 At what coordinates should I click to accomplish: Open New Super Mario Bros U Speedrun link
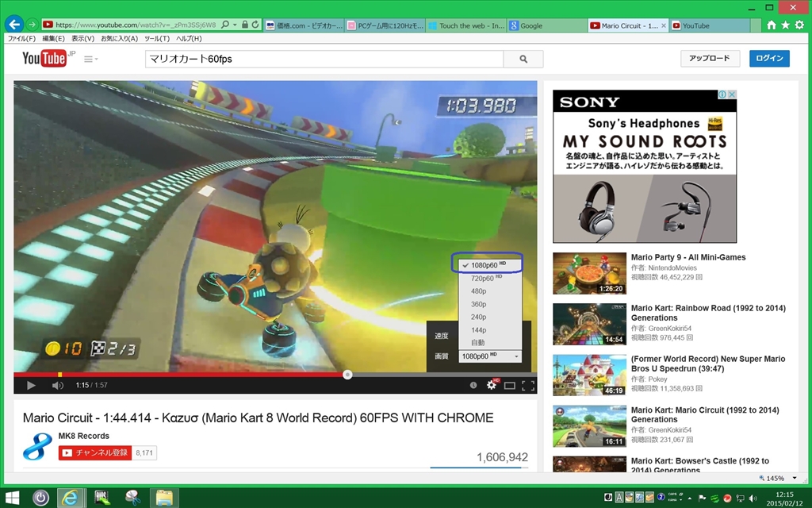coord(708,364)
